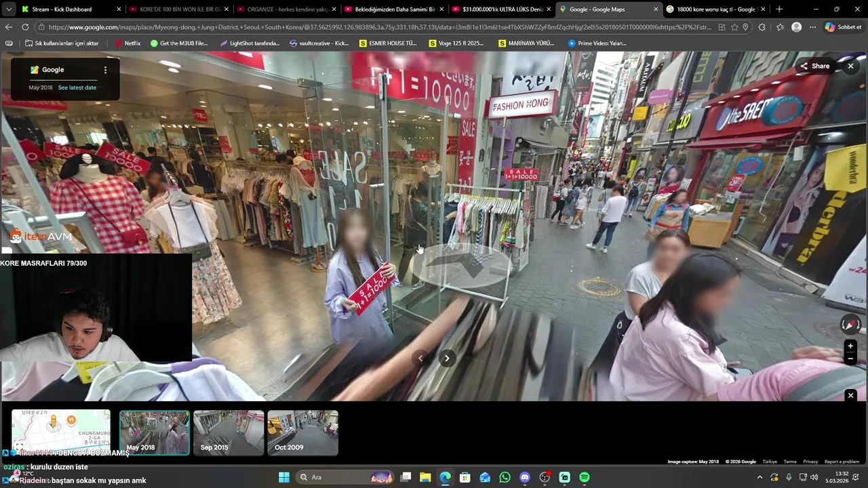The width and height of the screenshot is (868, 488).
Task: Open the browser profile avatar
Action: pyautogui.click(x=797, y=27)
